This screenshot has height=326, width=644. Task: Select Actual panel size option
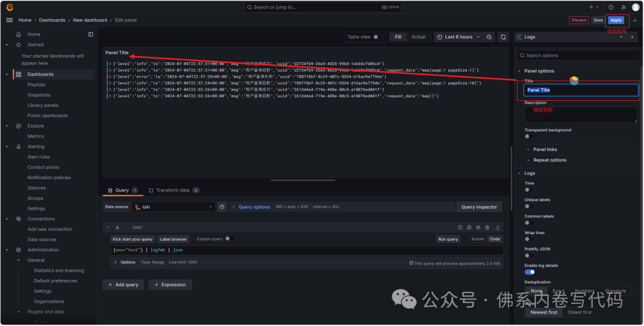[x=418, y=37]
